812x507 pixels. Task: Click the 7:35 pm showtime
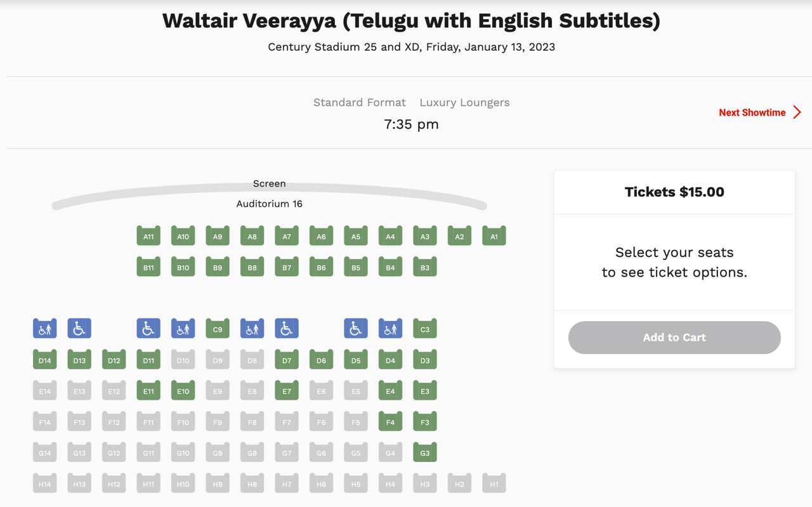411,124
